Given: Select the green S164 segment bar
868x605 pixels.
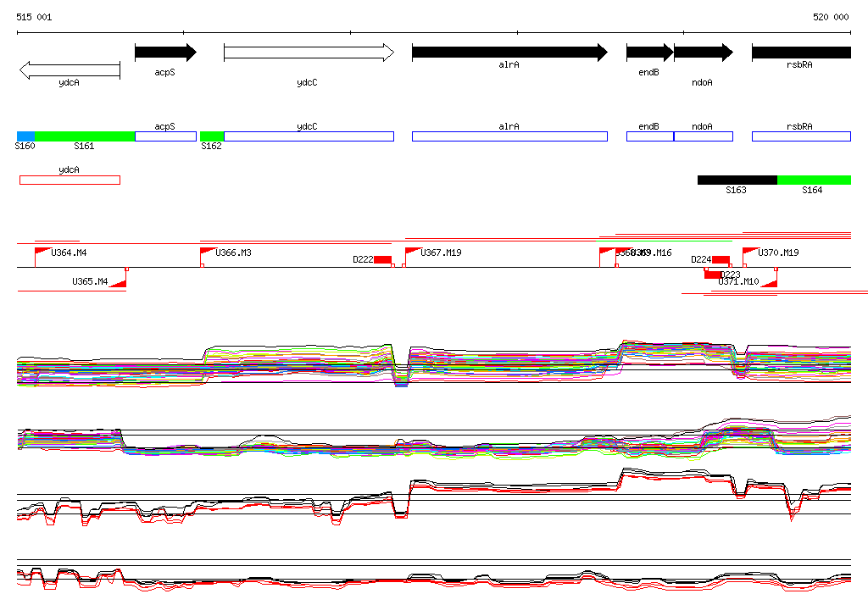Looking at the screenshot, I should [814, 180].
